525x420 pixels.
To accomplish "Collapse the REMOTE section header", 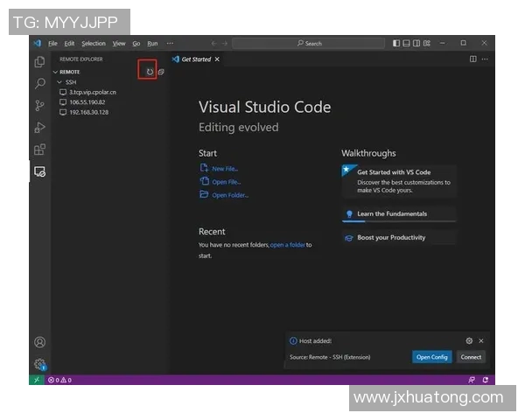I will [69, 72].
